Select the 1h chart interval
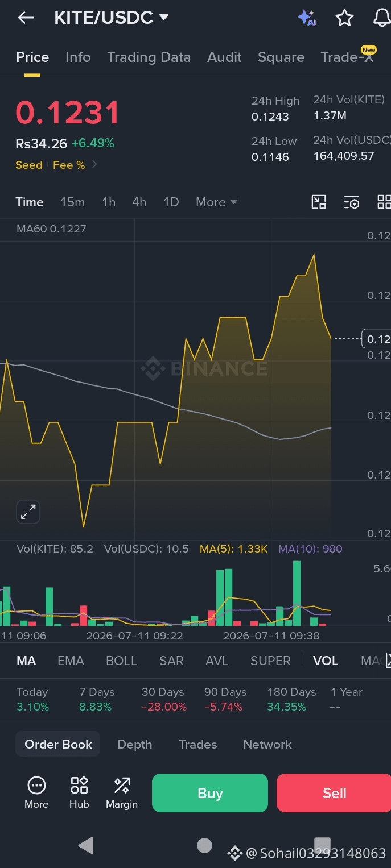391x868 pixels. click(109, 202)
